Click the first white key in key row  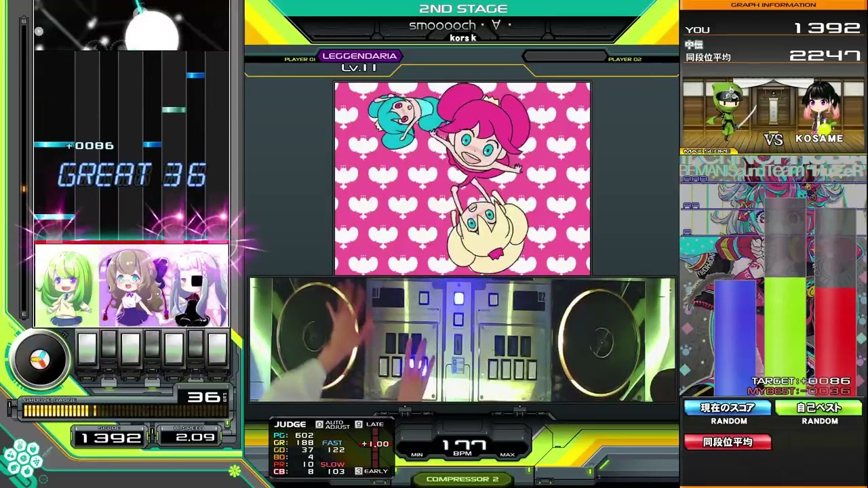click(87, 350)
